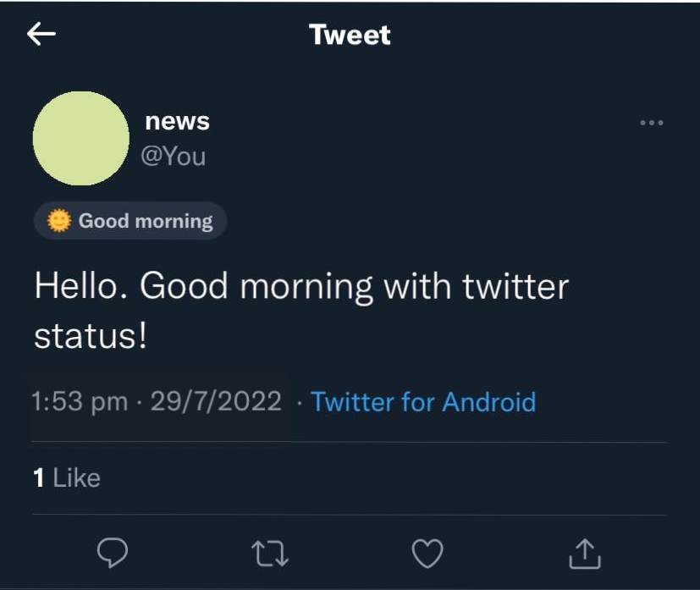Click the like count number "1"
Image resolution: width=700 pixels, height=590 pixels.
click(x=38, y=477)
